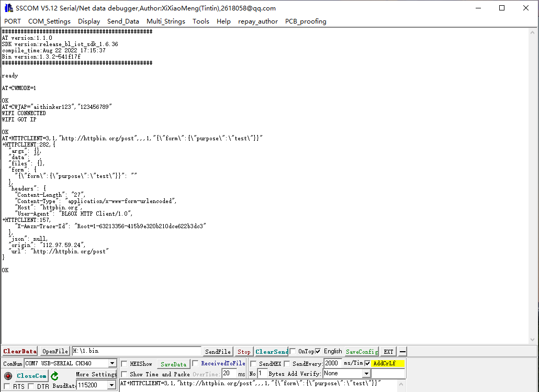
Task: Click the ClearData button
Action: (20, 351)
